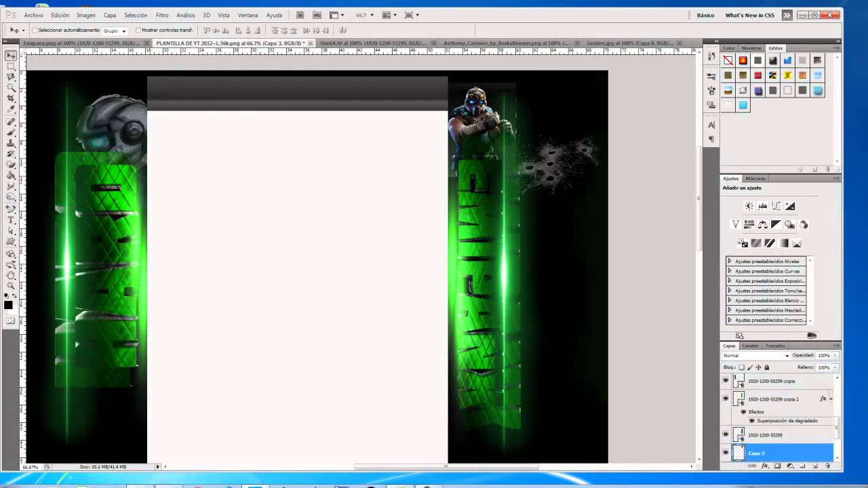
Task: Click the Básico workspace button
Action: [705, 15]
